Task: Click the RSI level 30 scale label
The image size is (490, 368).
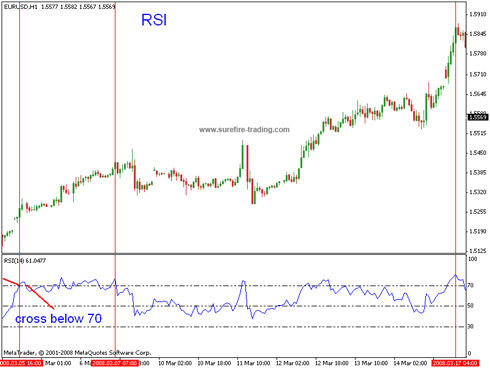Action: click(471, 327)
